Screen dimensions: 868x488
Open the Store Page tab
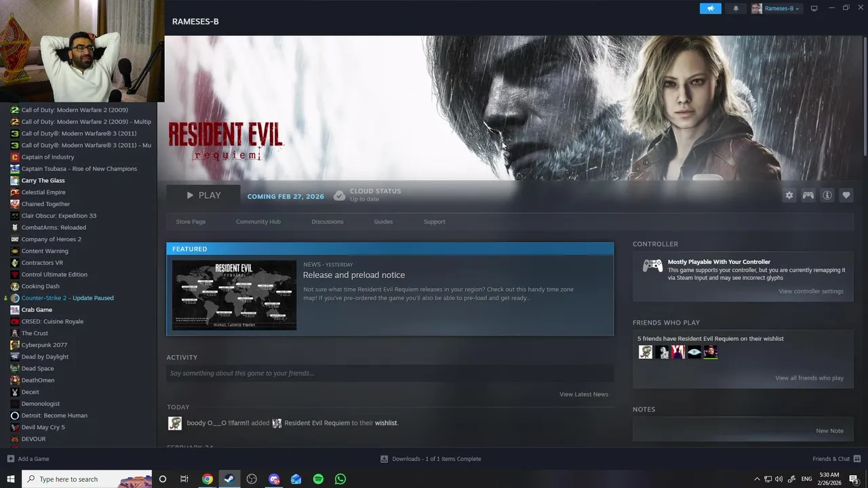point(191,222)
